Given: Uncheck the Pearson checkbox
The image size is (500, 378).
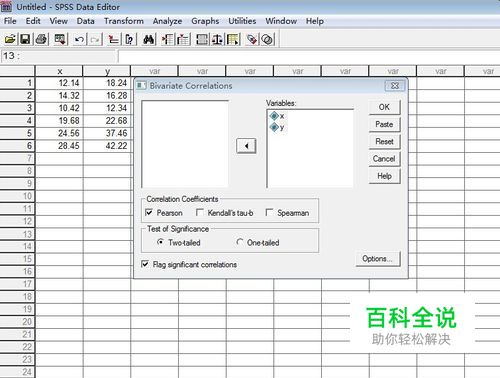Looking at the screenshot, I should 149,212.
